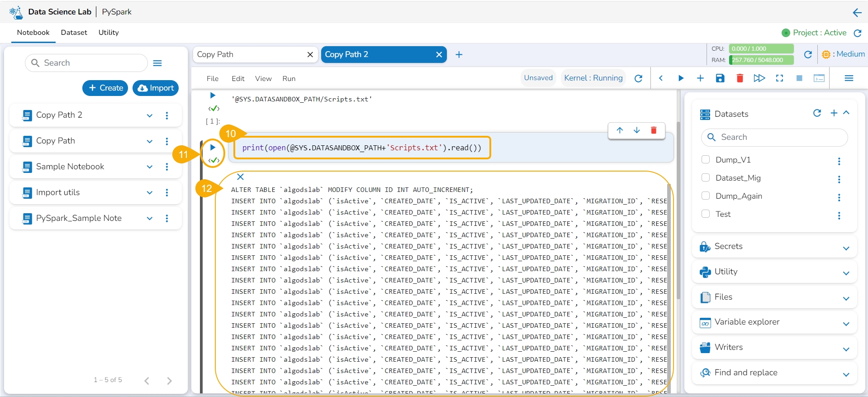The image size is (868, 397).
Task: Open the File menu
Action: pyautogui.click(x=213, y=79)
